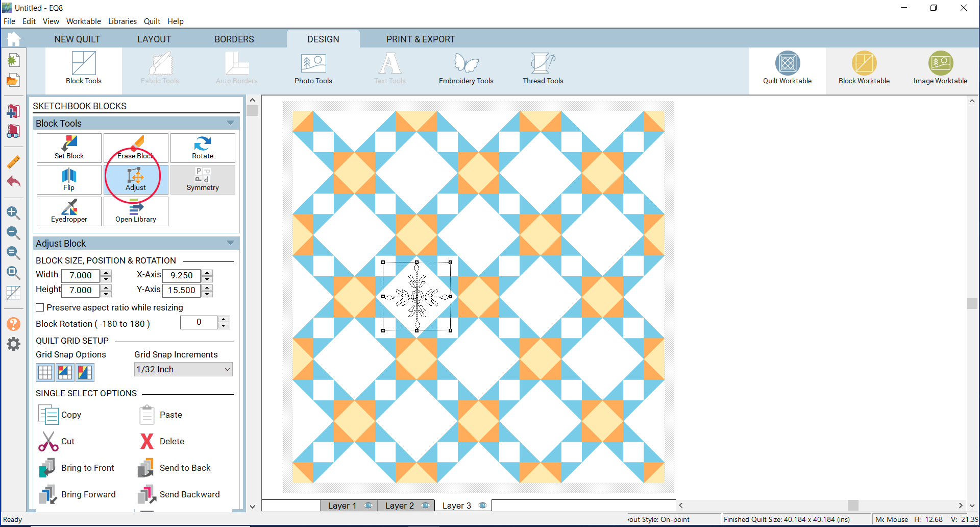Viewport: 980px width, 527px height.
Task: Increase X-Axis value with up arrow
Action: click(207, 272)
